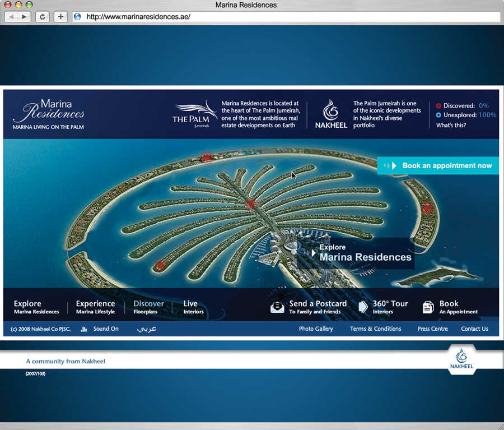
Task: Click the green zoom window button
Action: (29, 4)
